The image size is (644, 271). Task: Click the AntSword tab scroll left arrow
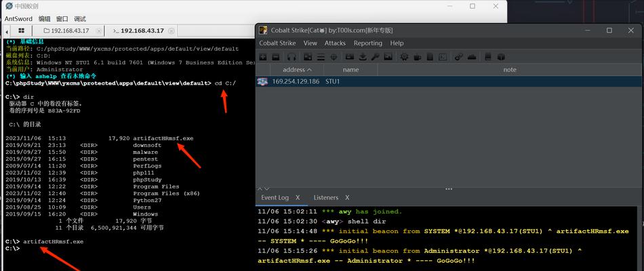tap(7, 32)
